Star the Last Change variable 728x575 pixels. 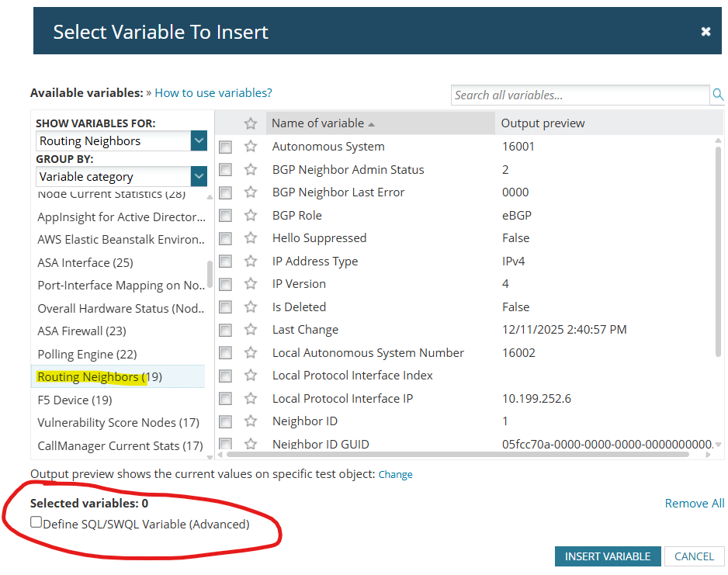click(x=251, y=330)
